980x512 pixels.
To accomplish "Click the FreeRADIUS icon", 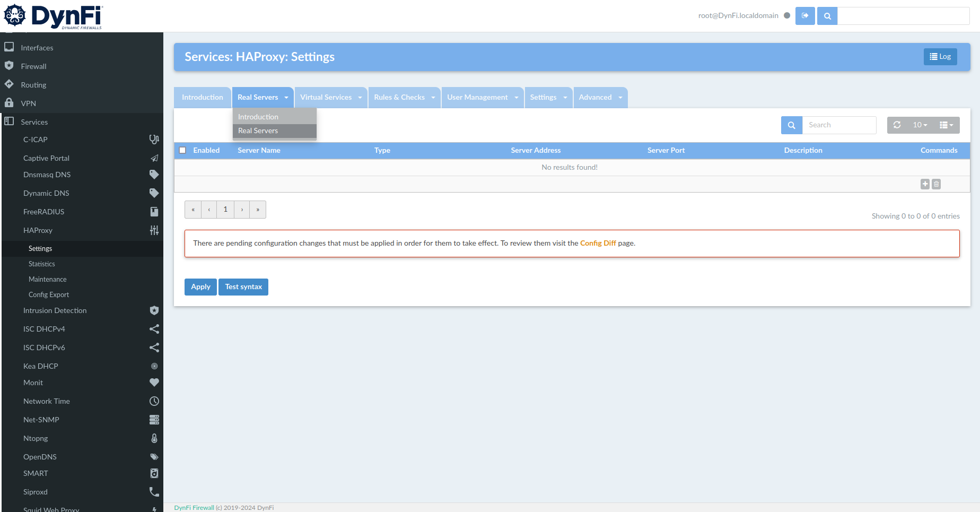I will coord(154,212).
